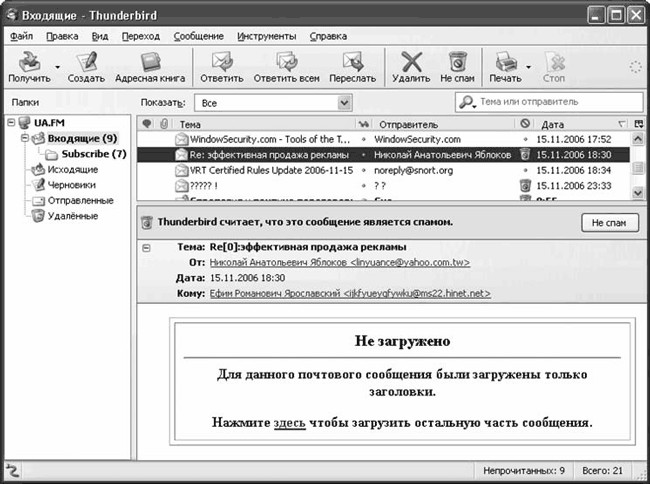The height and width of the screenshot is (484, 650).
Task: Toggle read status of noreply@snort.org message
Action: coord(364,170)
